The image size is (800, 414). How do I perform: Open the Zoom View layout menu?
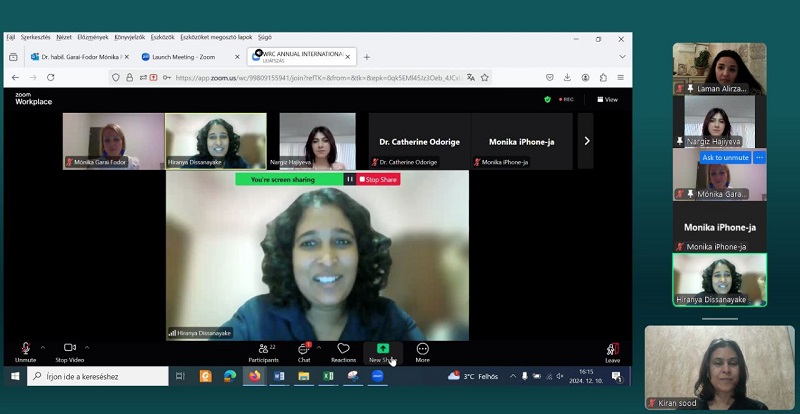point(608,100)
